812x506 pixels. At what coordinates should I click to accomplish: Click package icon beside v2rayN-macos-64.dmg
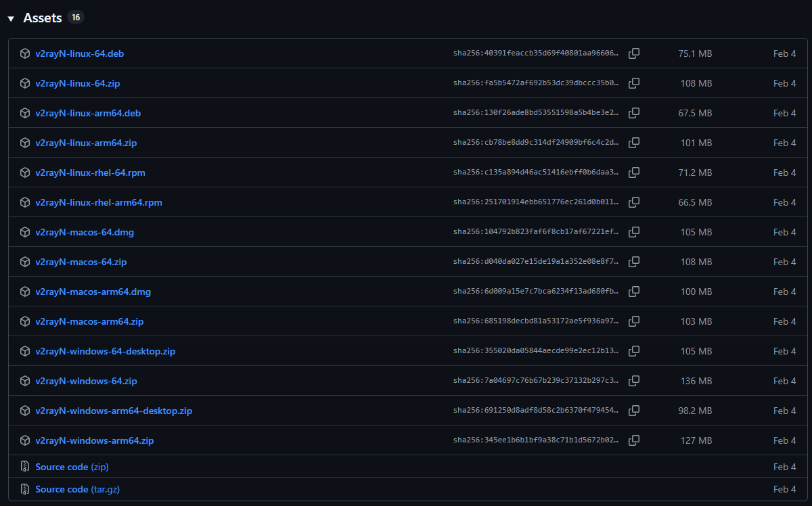point(25,232)
